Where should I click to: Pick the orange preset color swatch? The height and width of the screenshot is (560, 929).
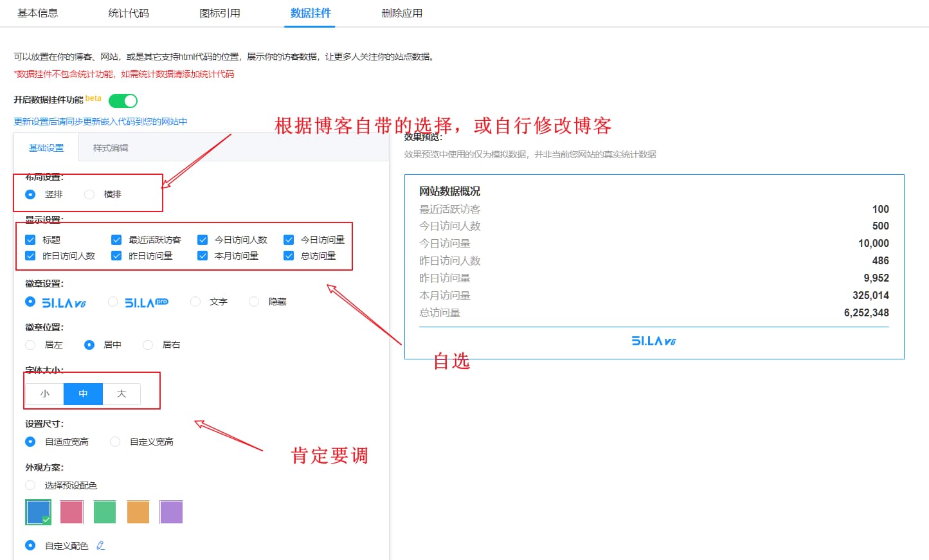coord(138,512)
